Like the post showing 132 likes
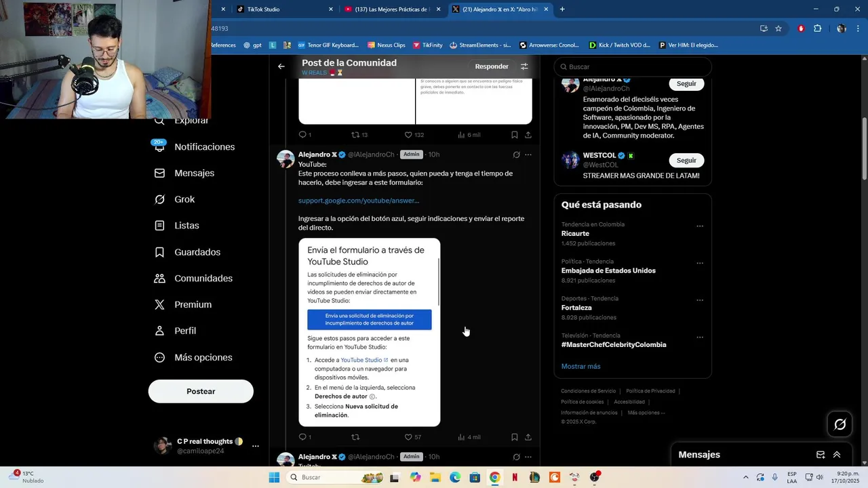 [x=408, y=135]
